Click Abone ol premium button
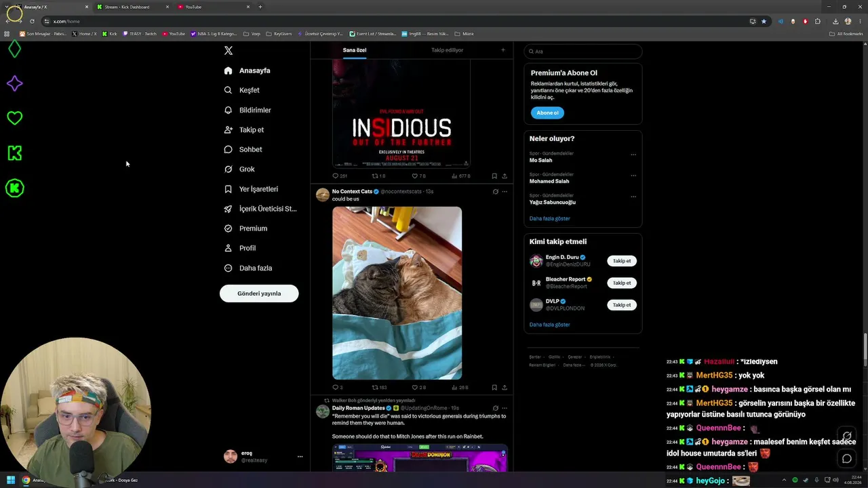The height and width of the screenshot is (488, 868). coord(547,113)
